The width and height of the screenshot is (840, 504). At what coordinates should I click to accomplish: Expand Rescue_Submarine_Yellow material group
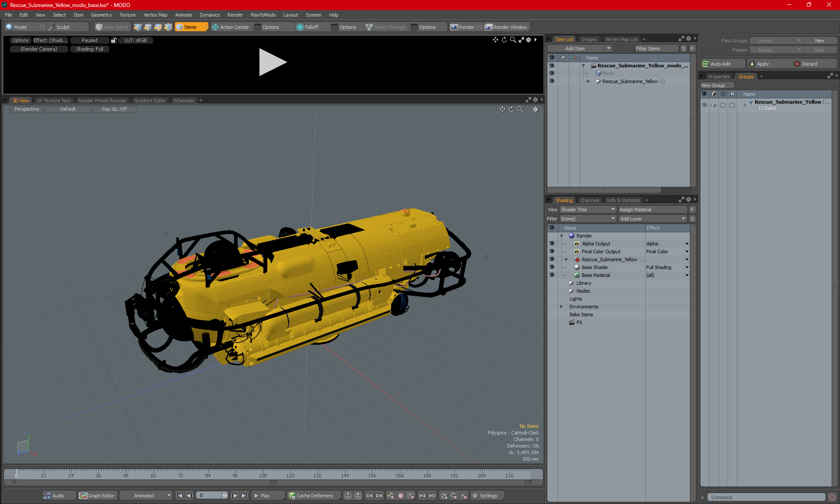[x=567, y=259]
